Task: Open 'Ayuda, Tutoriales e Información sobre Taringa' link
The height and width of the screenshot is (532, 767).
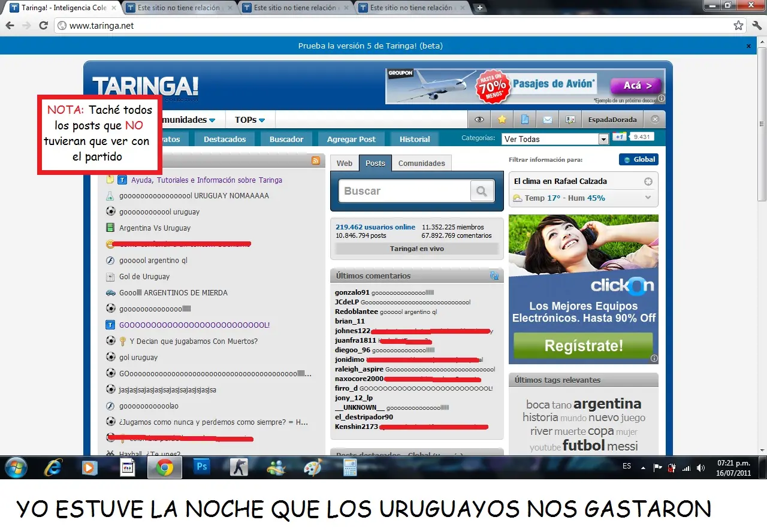Action: pos(206,180)
